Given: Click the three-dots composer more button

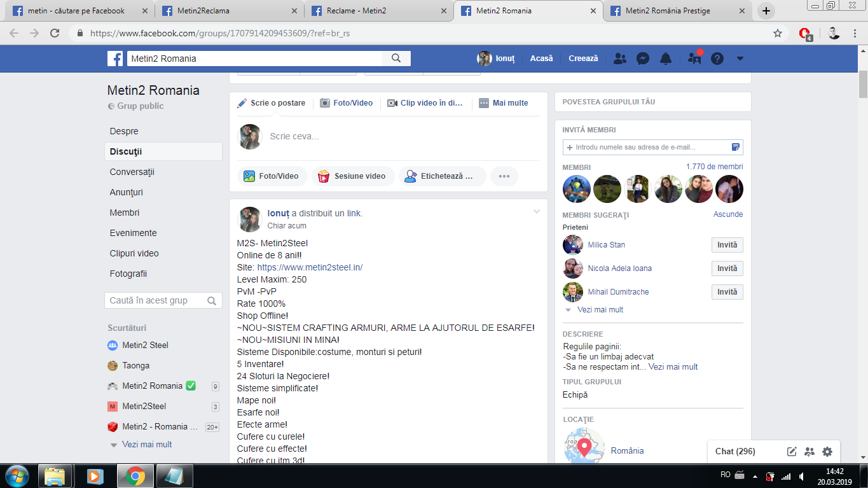Looking at the screenshot, I should coord(504,176).
